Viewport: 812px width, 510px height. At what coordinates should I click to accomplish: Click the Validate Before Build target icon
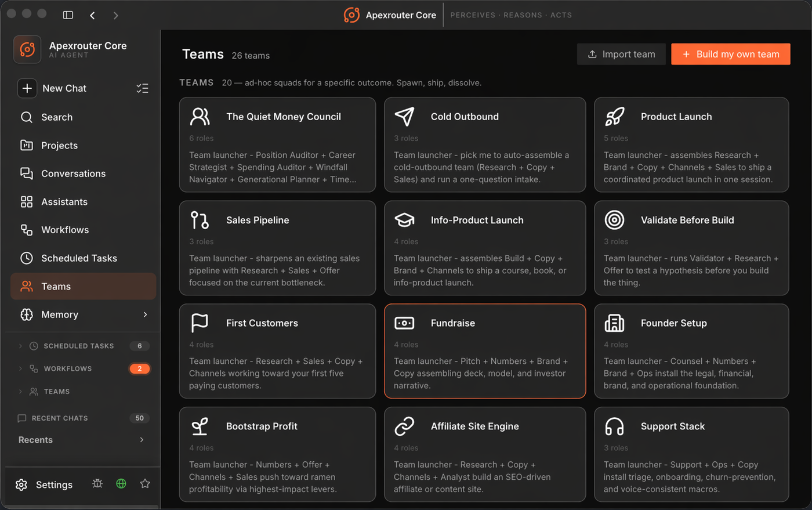point(614,220)
